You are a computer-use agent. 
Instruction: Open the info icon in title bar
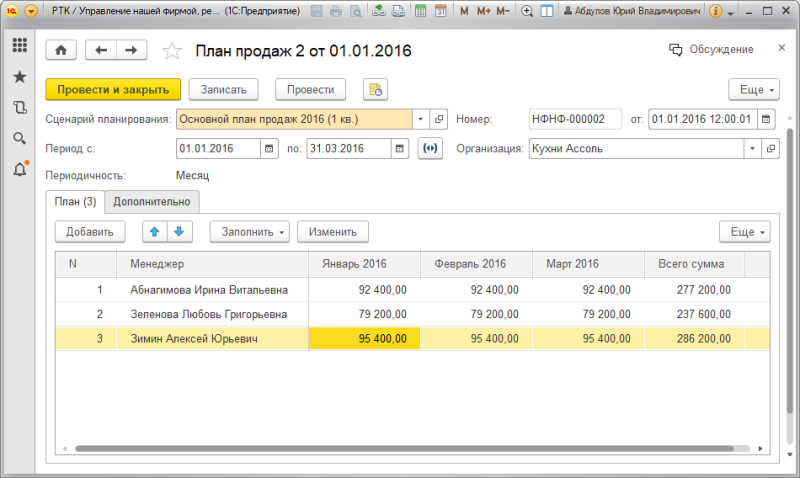(716, 11)
